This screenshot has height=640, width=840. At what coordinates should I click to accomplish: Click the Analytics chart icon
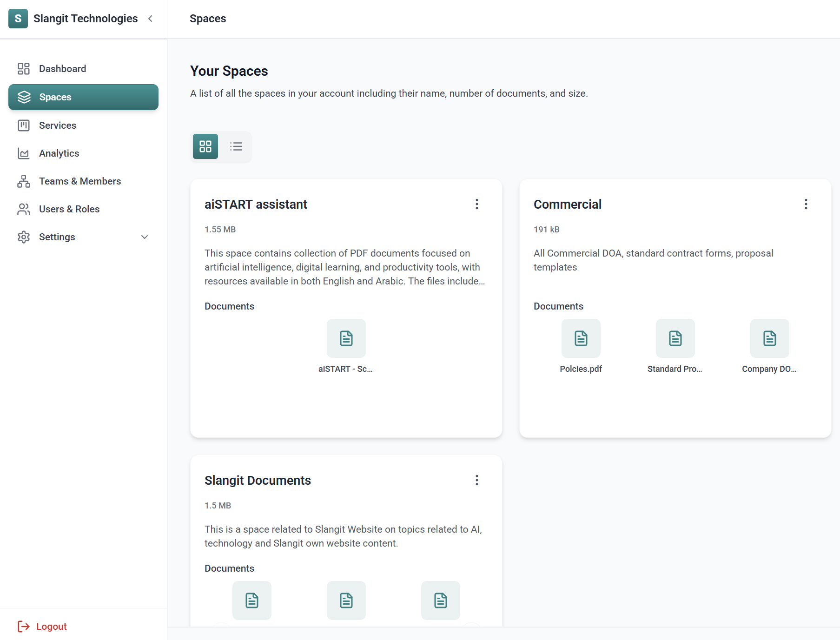click(24, 153)
